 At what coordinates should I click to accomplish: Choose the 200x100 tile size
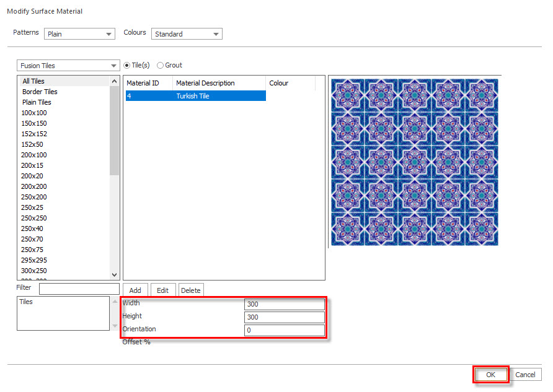34,155
